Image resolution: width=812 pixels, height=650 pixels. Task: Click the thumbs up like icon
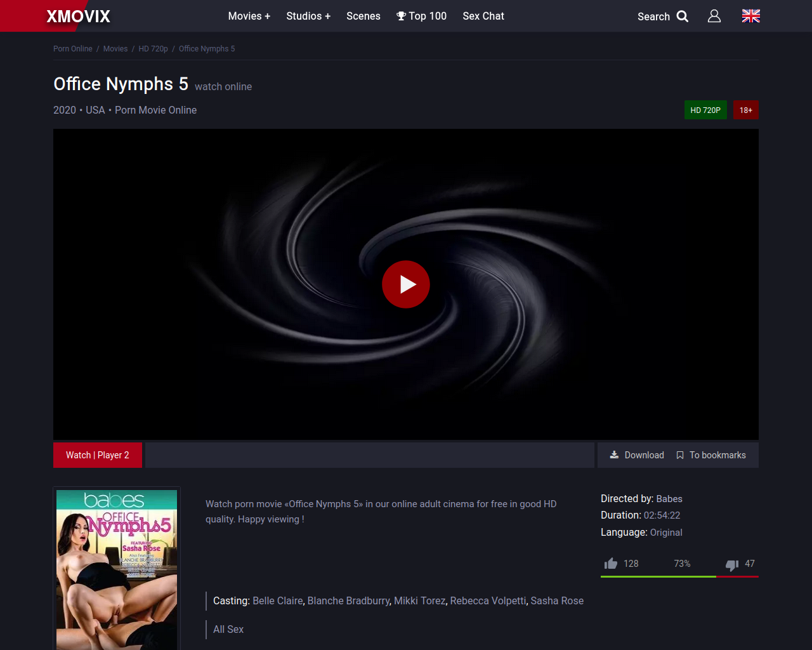pyautogui.click(x=611, y=564)
